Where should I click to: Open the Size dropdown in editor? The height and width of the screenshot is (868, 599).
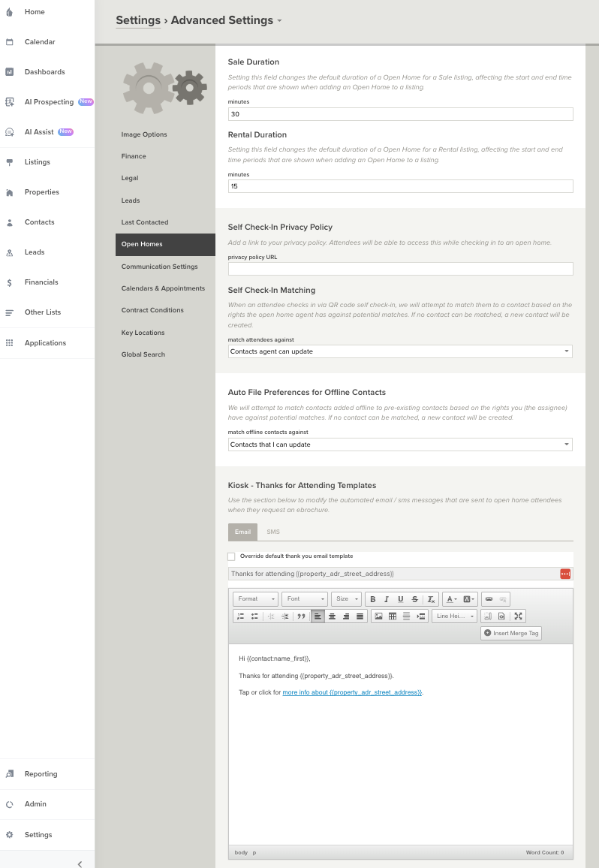346,599
